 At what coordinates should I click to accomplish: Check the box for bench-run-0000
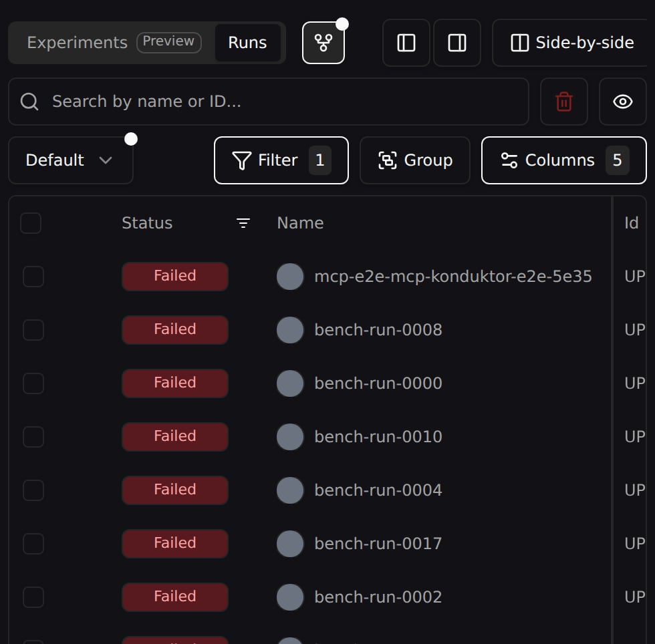(x=33, y=383)
